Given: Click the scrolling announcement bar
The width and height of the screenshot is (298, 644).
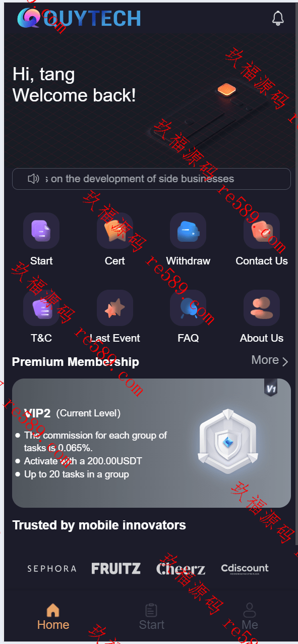Looking at the screenshot, I should (151, 179).
